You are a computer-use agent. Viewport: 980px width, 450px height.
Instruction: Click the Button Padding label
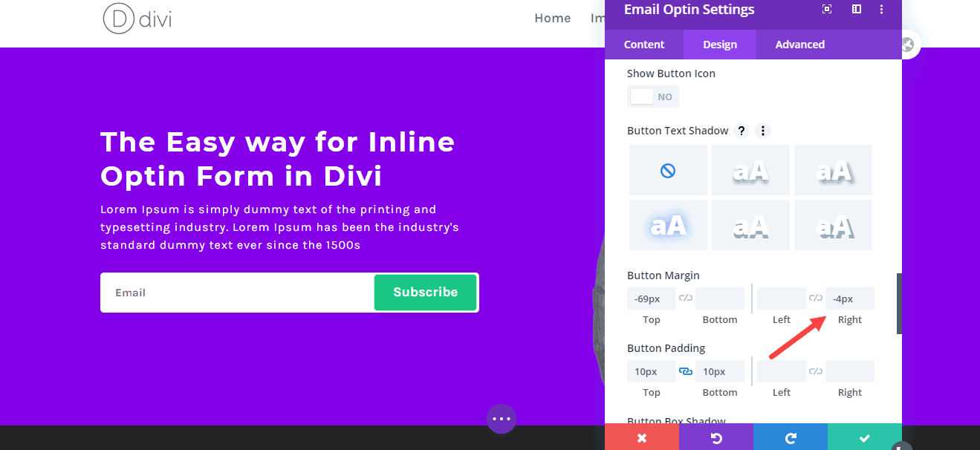click(x=666, y=348)
